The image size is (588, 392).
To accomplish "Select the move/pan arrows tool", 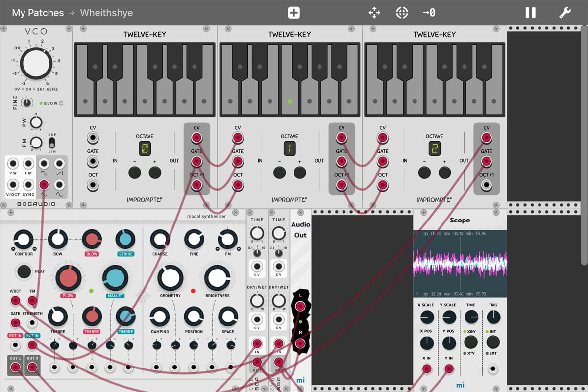I will point(374,13).
